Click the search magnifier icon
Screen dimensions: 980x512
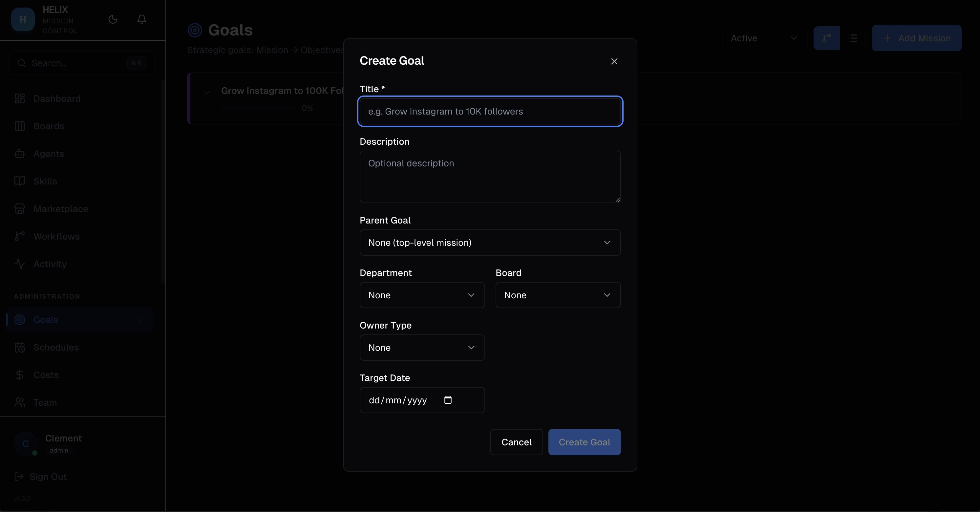click(22, 63)
